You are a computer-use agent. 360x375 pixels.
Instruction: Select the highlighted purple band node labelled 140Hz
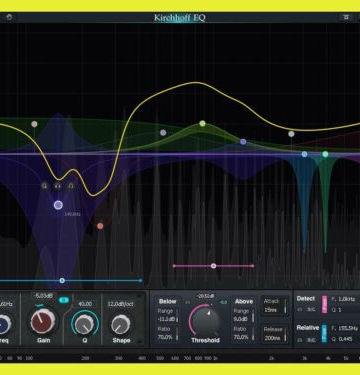58,205
